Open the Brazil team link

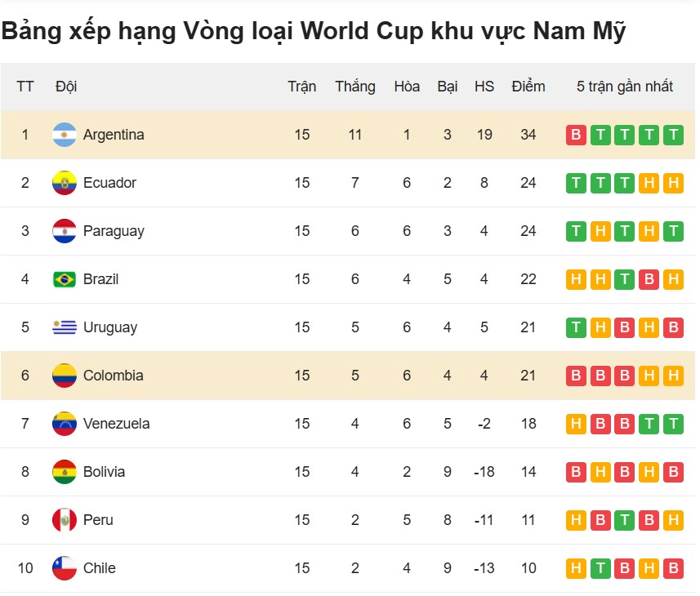point(101,279)
